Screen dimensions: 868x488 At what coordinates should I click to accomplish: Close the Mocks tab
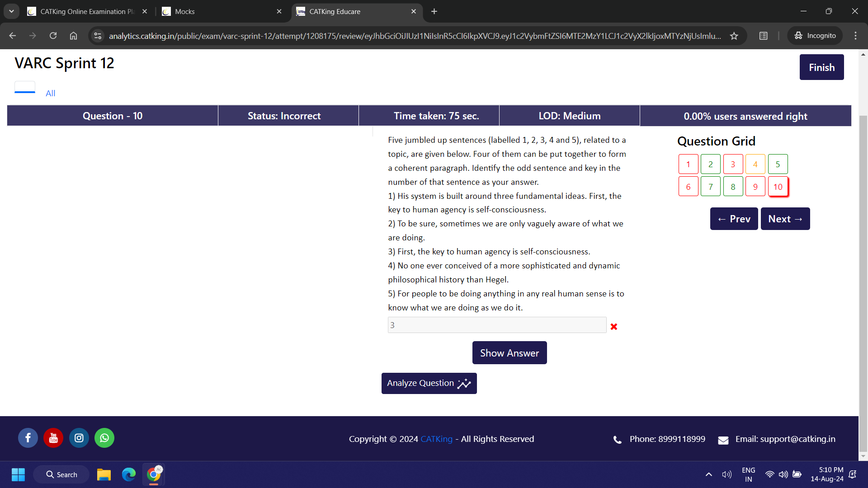pos(279,11)
